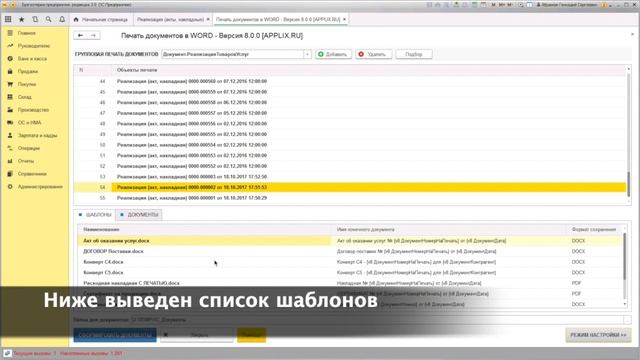Switch to the Начальная страница tab
640x360 pixels.
tap(101, 19)
